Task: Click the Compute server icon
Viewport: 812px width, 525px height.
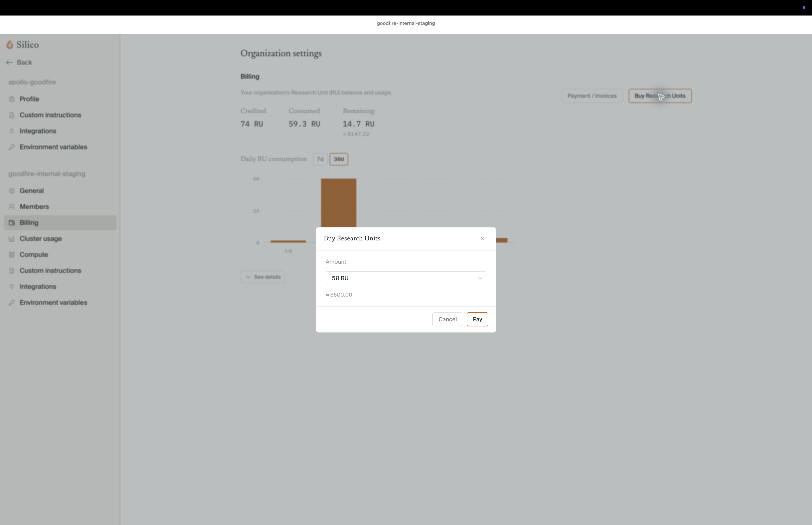Action: [12, 255]
